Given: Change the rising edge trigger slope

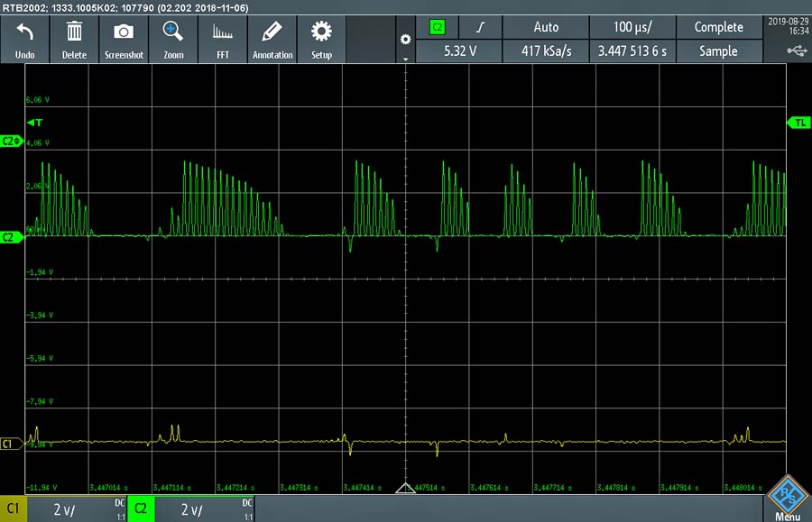Looking at the screenshot, I should click(481, 27).
